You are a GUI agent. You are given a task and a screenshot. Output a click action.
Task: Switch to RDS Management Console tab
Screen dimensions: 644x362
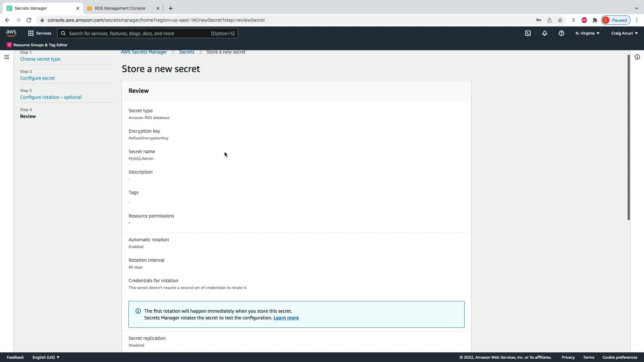tap(120, 8)
